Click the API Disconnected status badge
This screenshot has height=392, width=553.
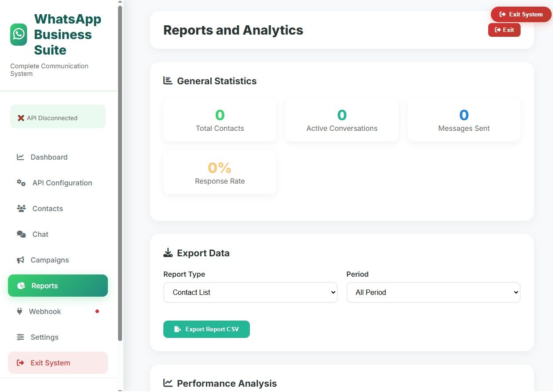[58, 118]
